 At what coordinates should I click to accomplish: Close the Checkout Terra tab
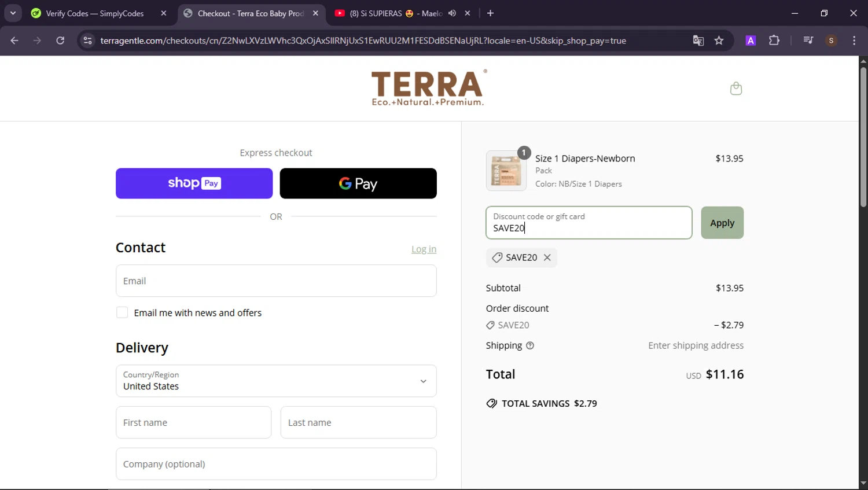[315, 13]
